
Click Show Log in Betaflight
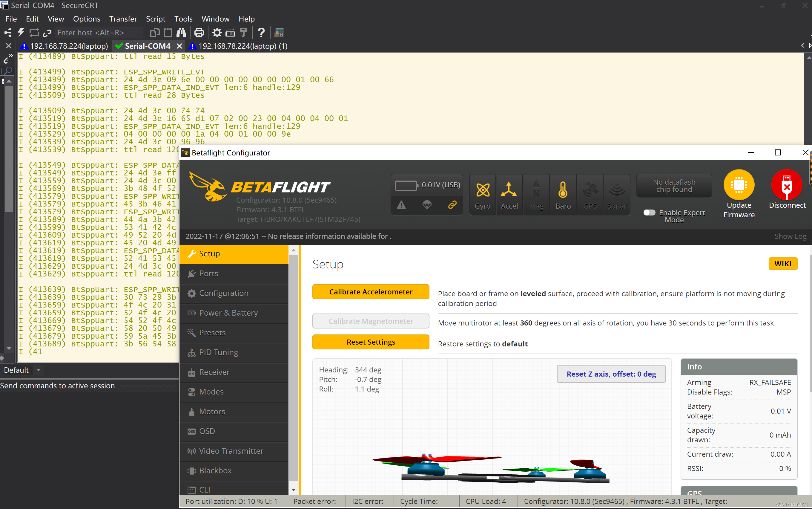pos(790,236)
